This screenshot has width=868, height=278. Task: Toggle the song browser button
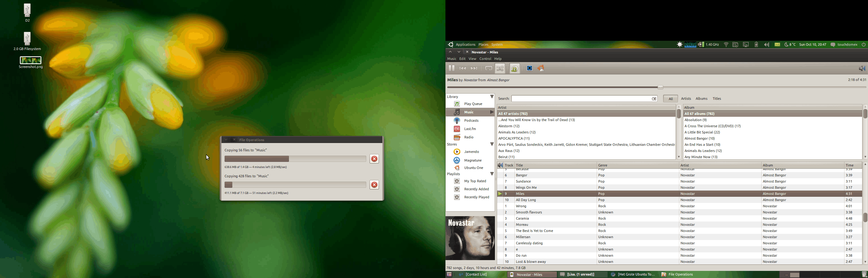pyautogui.click(x=515, y=68)
